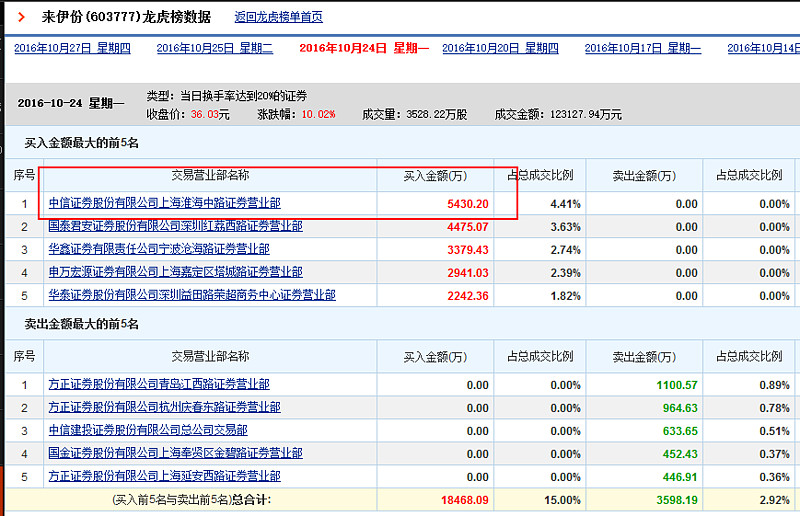The height and width of the screenshot is (516, 800).
Task: Click sell amount value 452.43
Action: (680, 454)
